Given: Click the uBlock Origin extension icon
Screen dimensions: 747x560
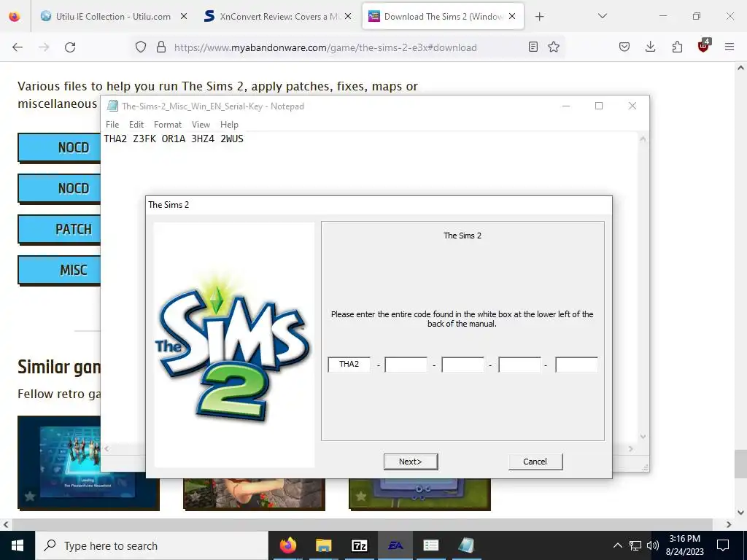Looking at the screenshot, I should pos(704,46).
